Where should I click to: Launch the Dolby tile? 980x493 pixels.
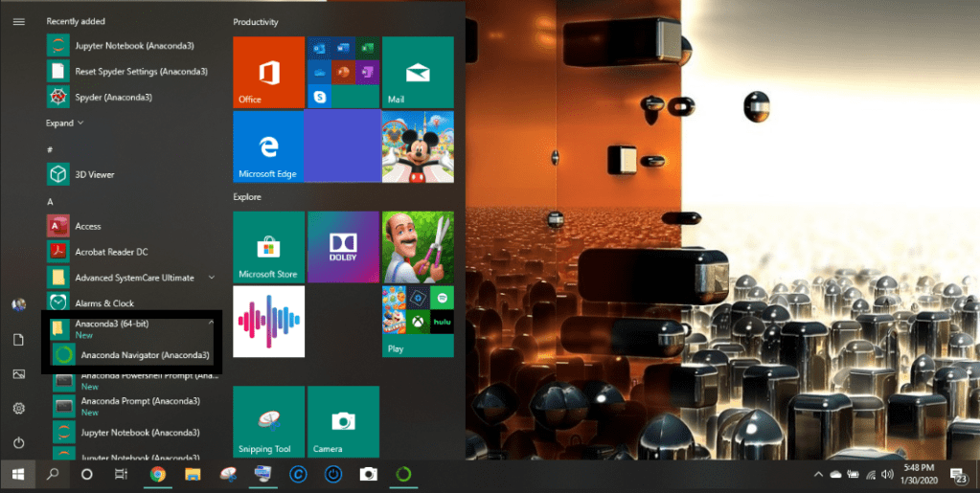[x=342, y=247]
